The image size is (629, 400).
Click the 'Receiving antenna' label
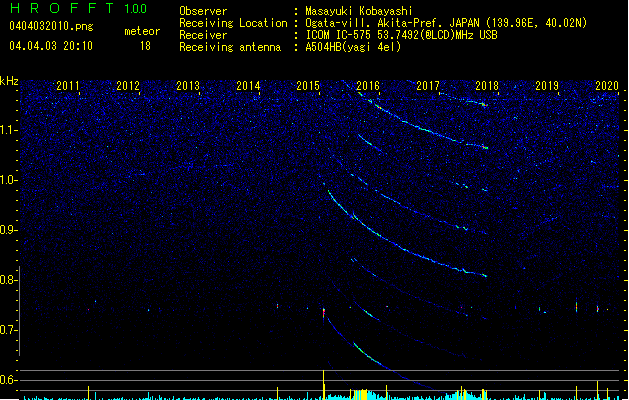coord(230,47)
